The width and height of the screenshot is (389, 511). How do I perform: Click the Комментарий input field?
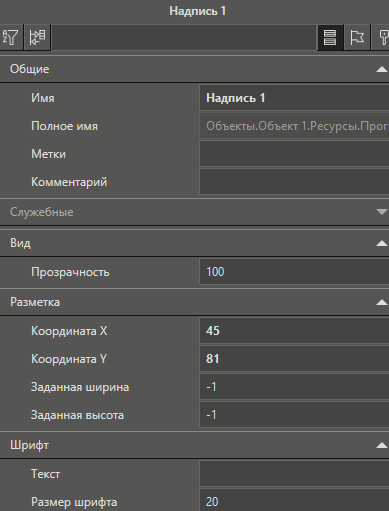click(294, 182)
